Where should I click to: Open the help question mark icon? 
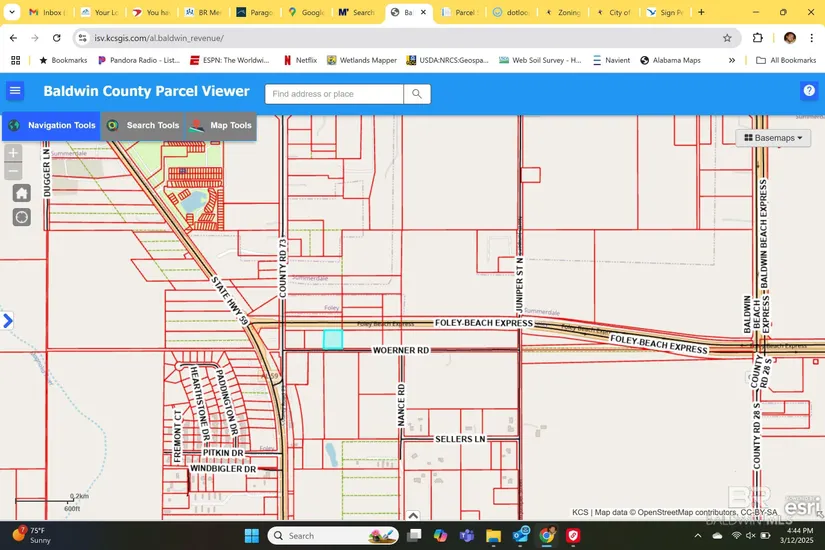click(x=809, y=91)
